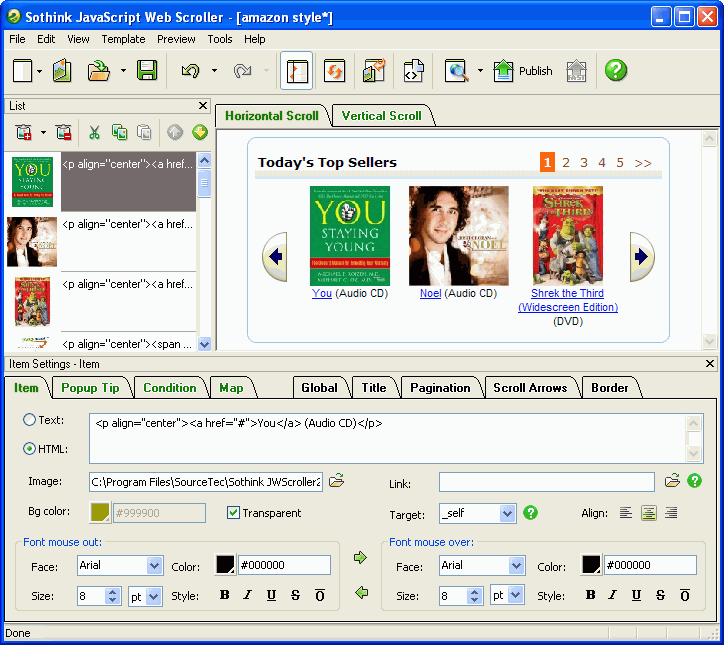Click the orange refresh preview icon
This screenshot has width=724, height=645.
(x=335, y=71)
